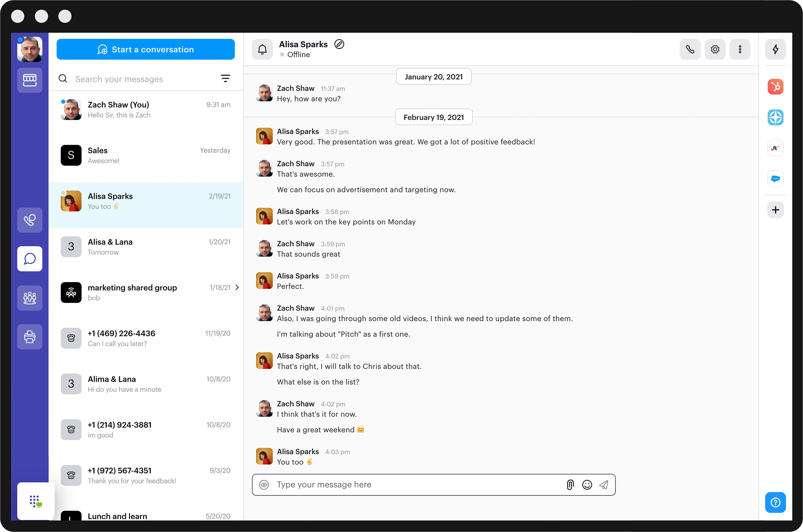
Task: Open the team contacts sidebar icon
Action: pos(30,298)
